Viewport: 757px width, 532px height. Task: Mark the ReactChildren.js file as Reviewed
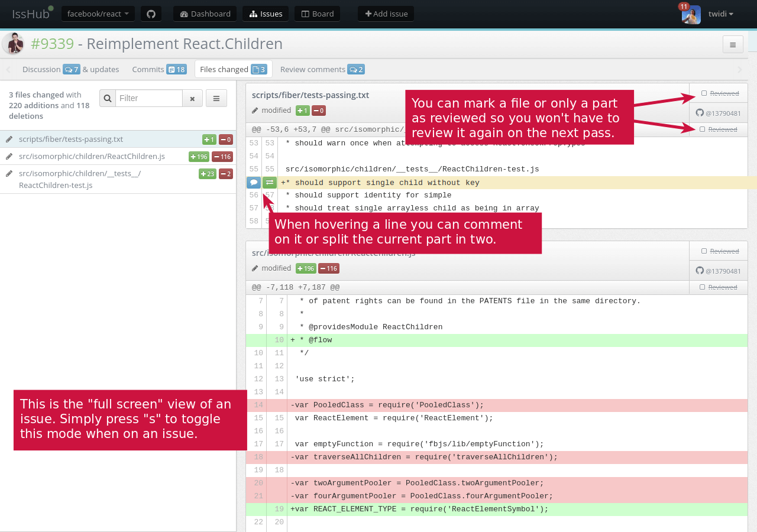(704, 251)
